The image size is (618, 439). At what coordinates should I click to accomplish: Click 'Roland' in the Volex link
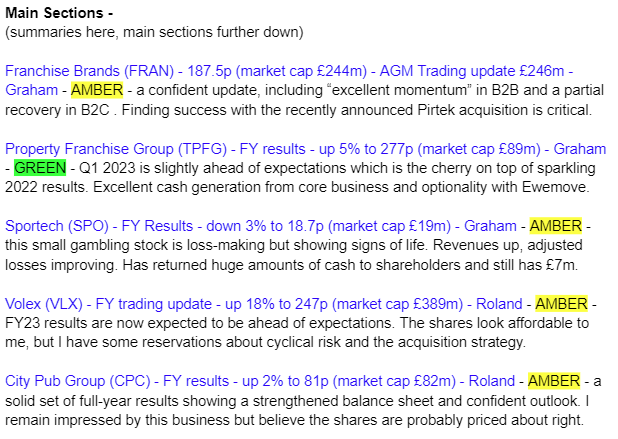[499, 304]
